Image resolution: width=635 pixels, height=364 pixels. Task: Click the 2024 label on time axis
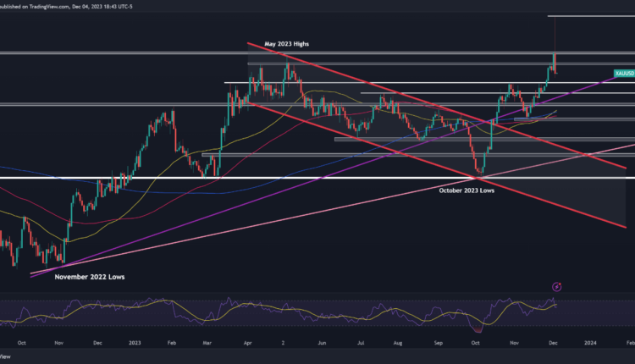pyautogui.click(x=589, y=343)
